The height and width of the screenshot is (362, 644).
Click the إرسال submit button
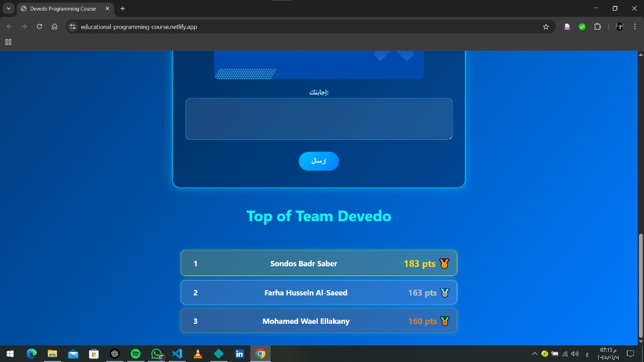coord(318,161)
